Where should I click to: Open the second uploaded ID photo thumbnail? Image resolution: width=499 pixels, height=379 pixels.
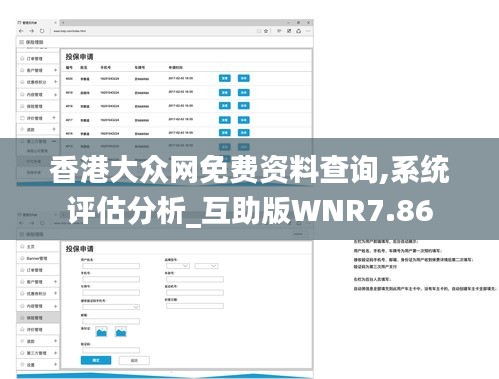click(121, 332)
